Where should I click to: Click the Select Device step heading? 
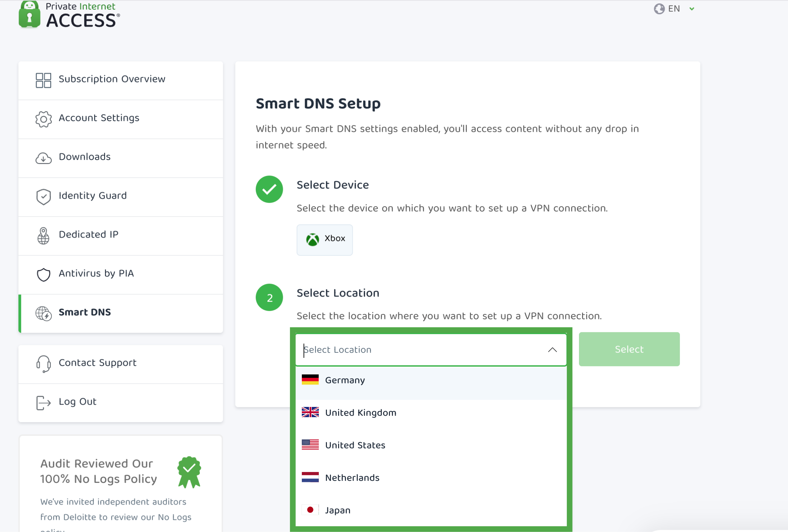(333, 185)
